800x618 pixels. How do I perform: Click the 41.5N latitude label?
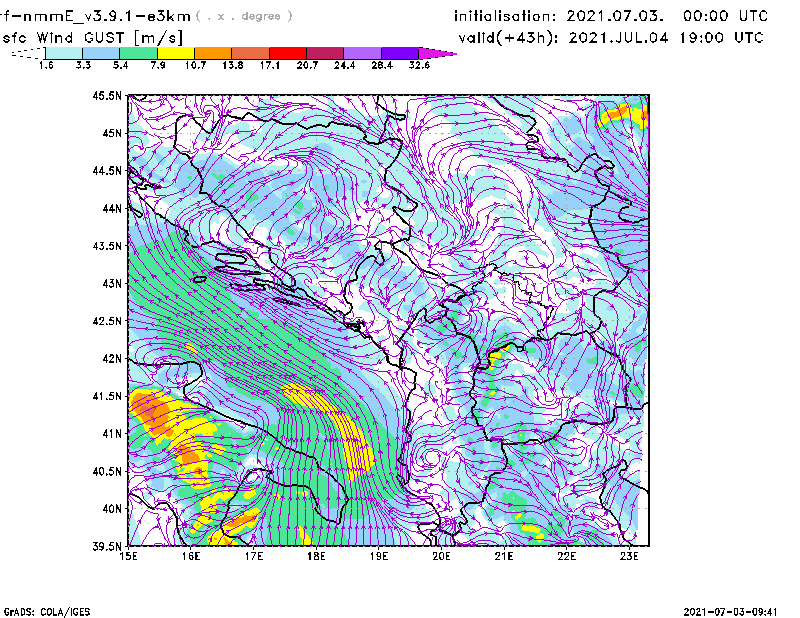click(x=107, y=396)
